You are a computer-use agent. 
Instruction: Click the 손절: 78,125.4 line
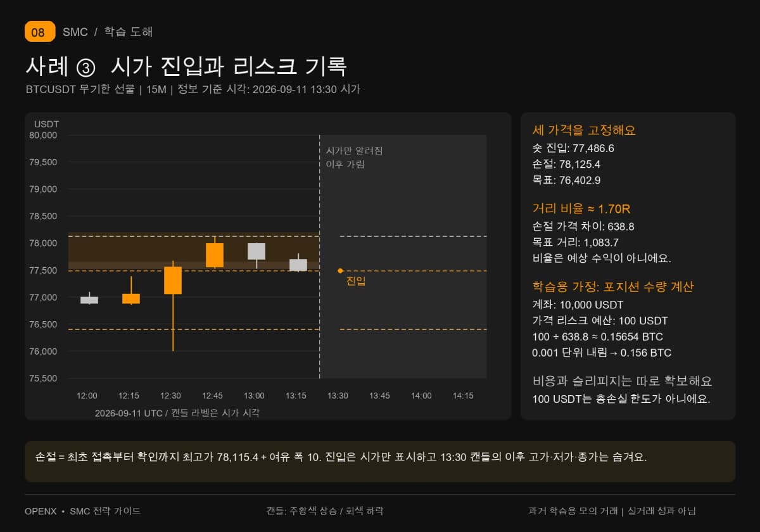coord(567,165)
